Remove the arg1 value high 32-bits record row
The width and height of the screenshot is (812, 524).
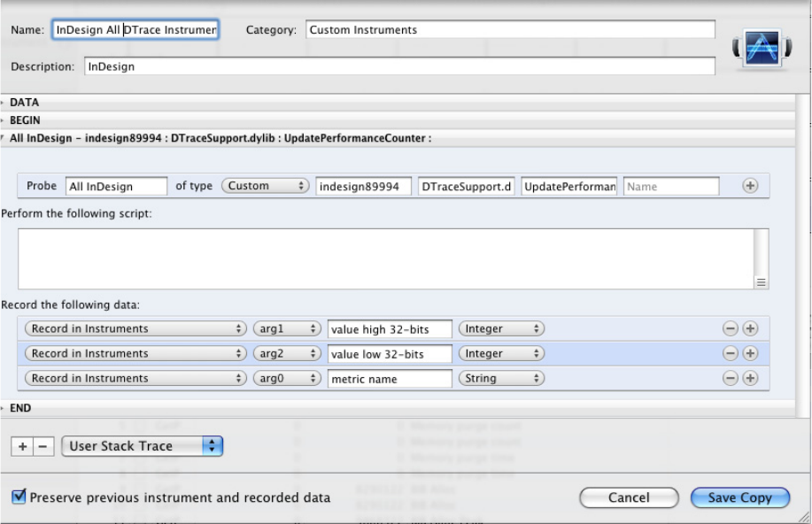click(731, 328)
